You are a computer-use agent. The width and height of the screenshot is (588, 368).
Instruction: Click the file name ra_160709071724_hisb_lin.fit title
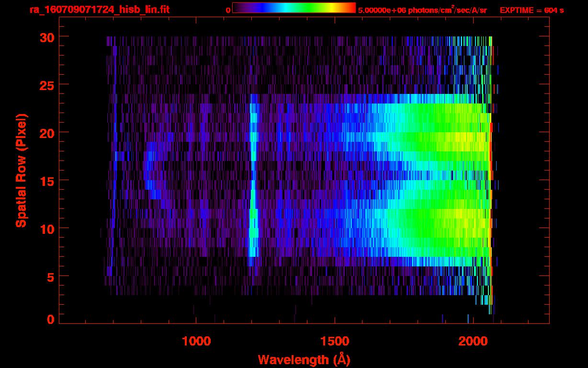click(x=99, y=10)
